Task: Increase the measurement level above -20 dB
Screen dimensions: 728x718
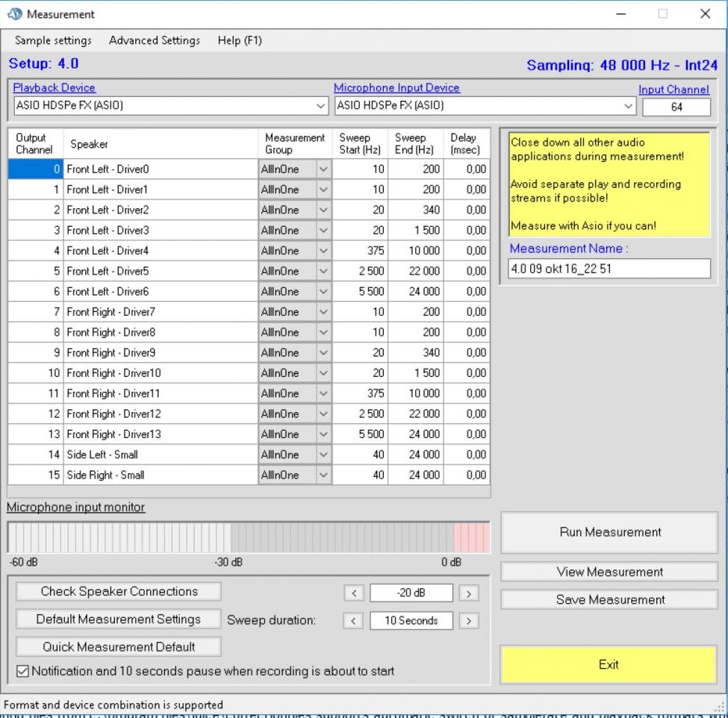Action: (468, 593)
